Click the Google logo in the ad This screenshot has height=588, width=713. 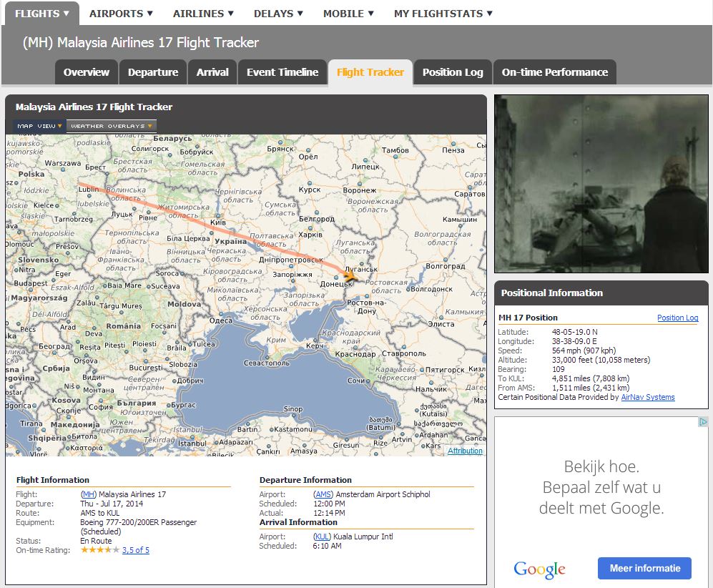pos(539,569)
